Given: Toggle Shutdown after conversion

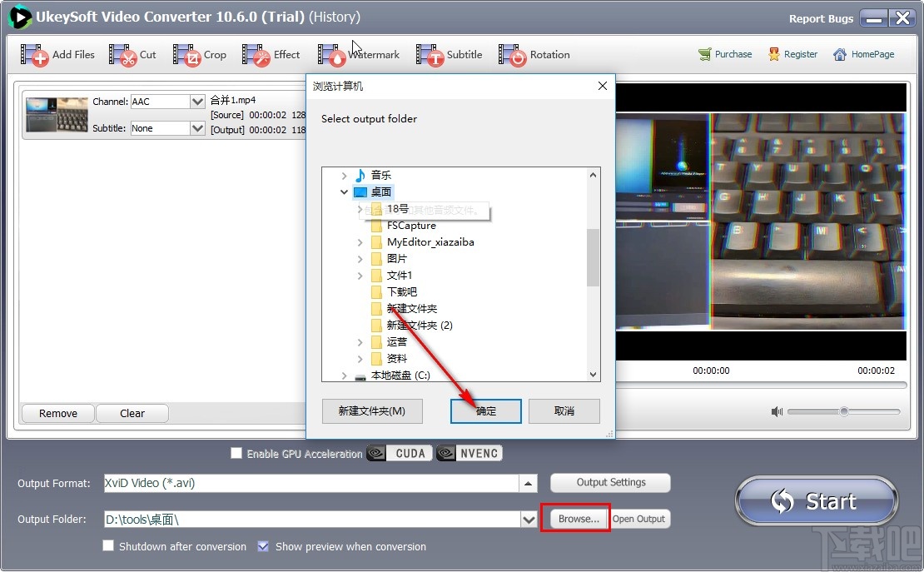Looking at the screenshot, I should pos(108,545).
